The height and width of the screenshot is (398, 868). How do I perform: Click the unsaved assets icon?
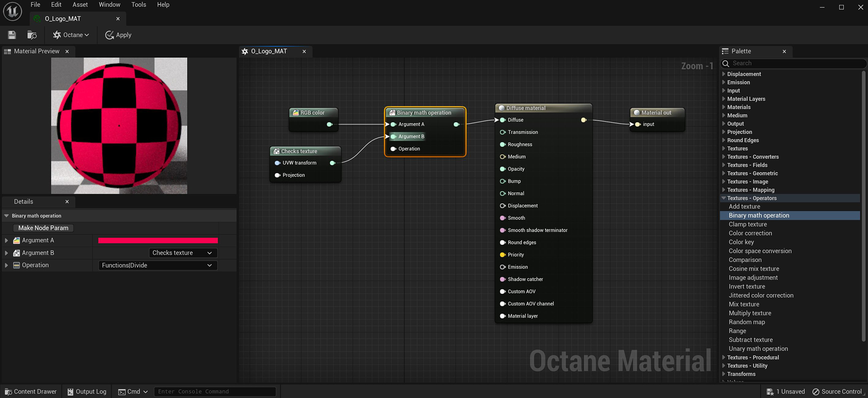[x=770, y=391]
